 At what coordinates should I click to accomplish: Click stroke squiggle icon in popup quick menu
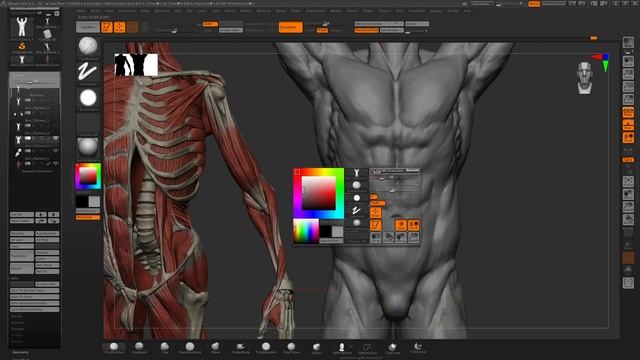[x=356, y=210]
